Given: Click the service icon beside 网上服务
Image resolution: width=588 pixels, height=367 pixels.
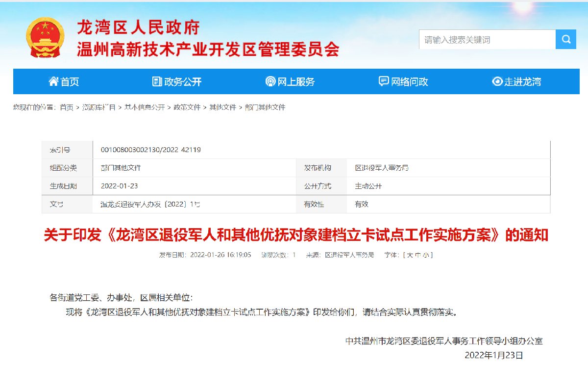Looking at the screenshot, I should point(270,81).
